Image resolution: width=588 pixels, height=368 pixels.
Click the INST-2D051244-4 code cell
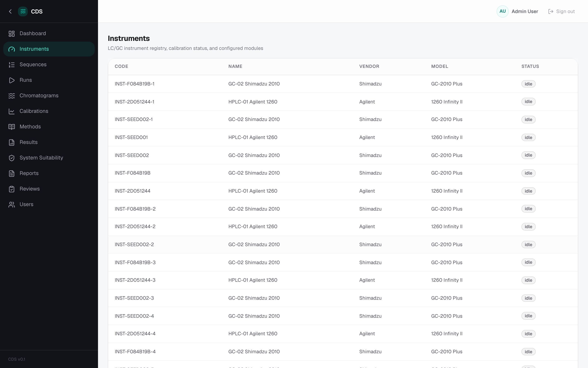[135, 334]
